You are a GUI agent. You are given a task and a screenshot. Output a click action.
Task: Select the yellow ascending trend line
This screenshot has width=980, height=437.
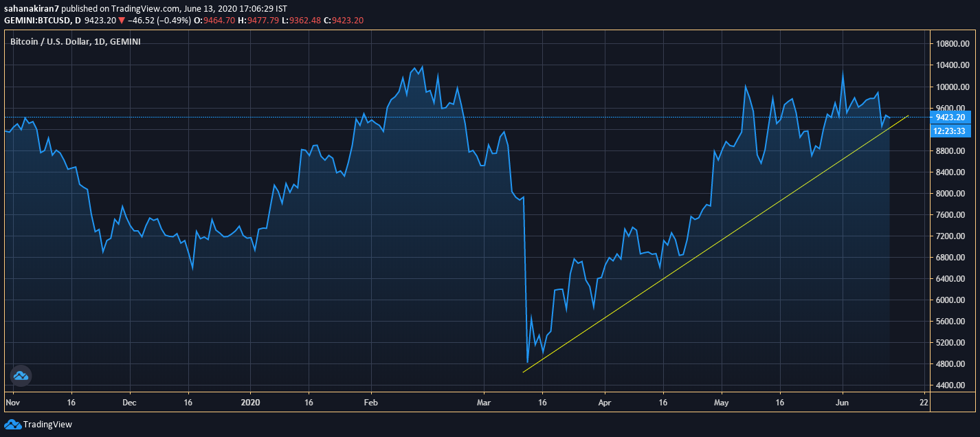tap(715, 245)
